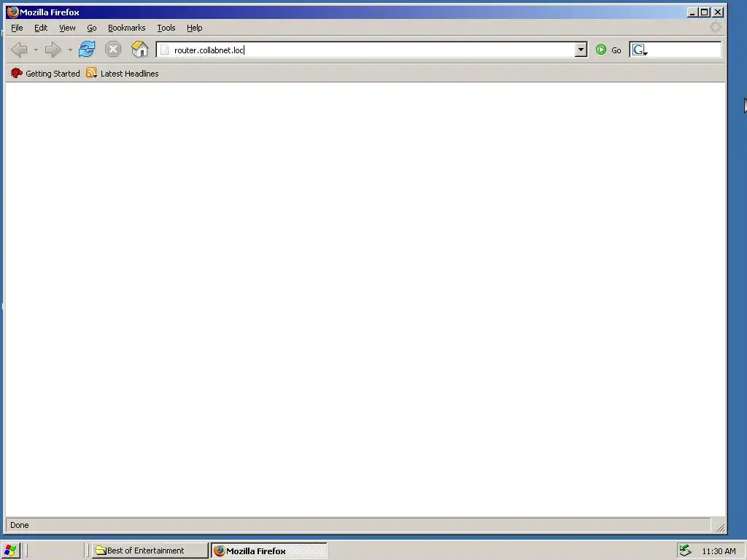This screenshot has height=560, width=747.
Task: Click the window resize grip
Action: (x=720, y=526)
